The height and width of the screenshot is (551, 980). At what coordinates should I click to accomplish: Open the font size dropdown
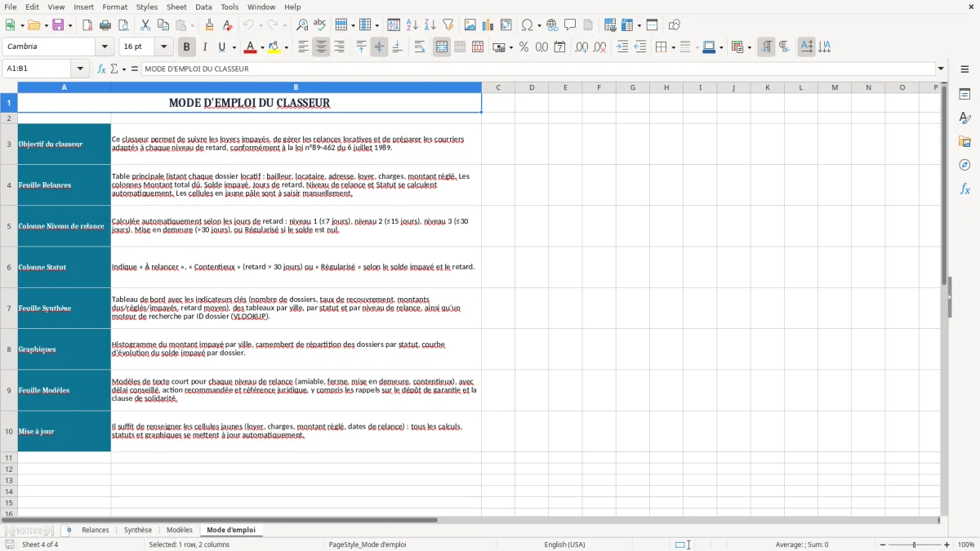(163, 47)
